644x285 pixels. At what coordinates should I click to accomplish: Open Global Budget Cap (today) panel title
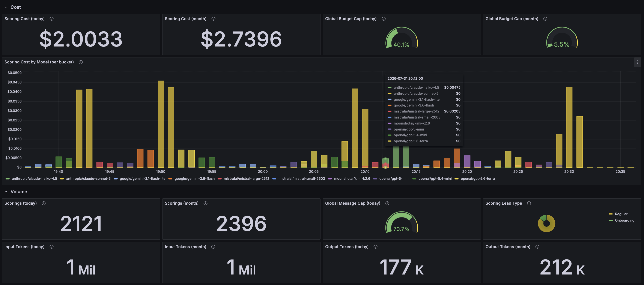pyautogui.click(x=351, y=19)
